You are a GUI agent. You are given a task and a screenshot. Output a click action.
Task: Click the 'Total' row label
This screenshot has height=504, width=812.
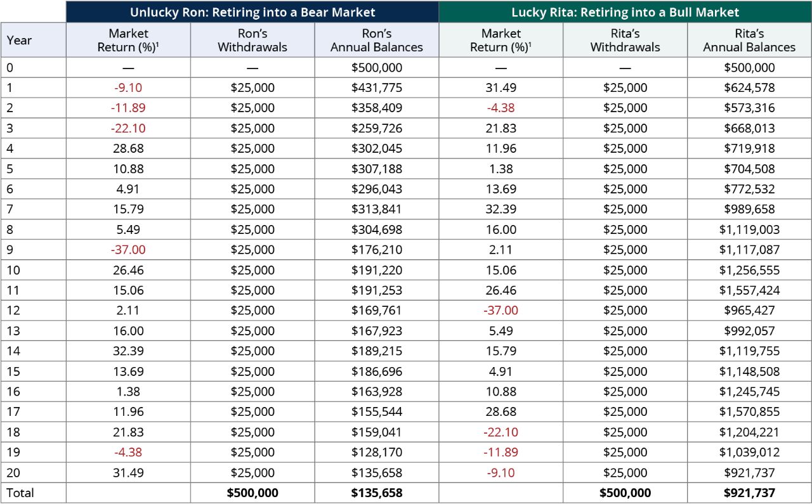[x=20, y=493]
